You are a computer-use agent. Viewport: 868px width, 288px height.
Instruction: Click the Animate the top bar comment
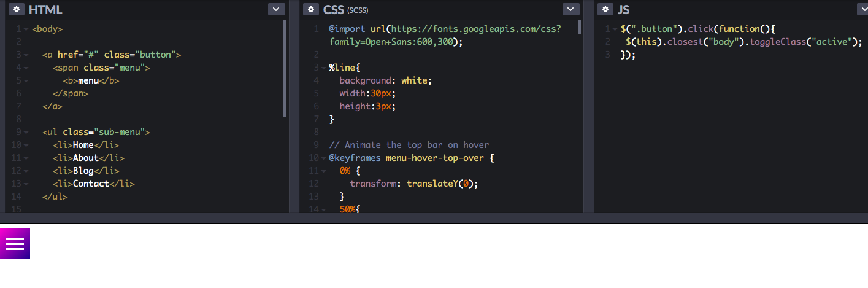click(409, 145)
